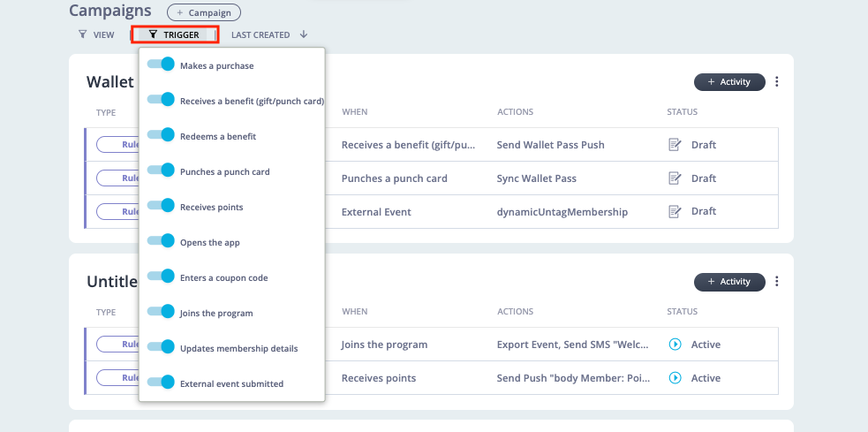868x432 pixels.
Task: Disable the Opens the app toggle
Action: pos(161,241)
